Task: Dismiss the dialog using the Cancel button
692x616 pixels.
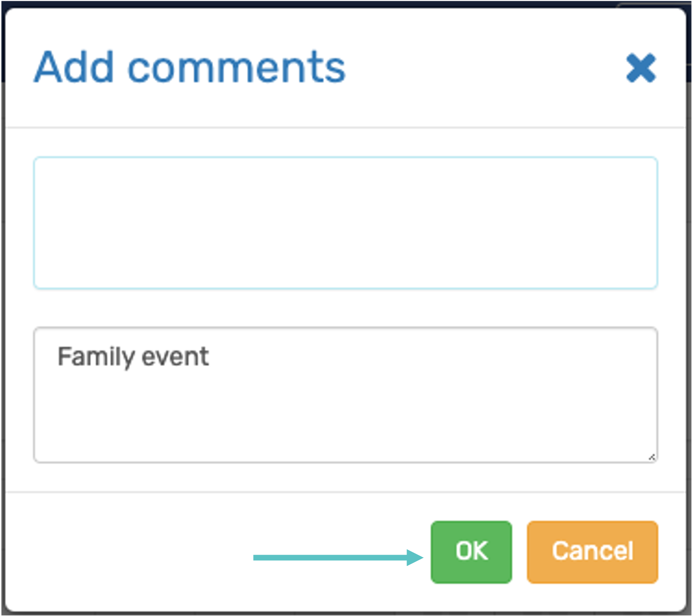Action: click(x=592, y=552)
